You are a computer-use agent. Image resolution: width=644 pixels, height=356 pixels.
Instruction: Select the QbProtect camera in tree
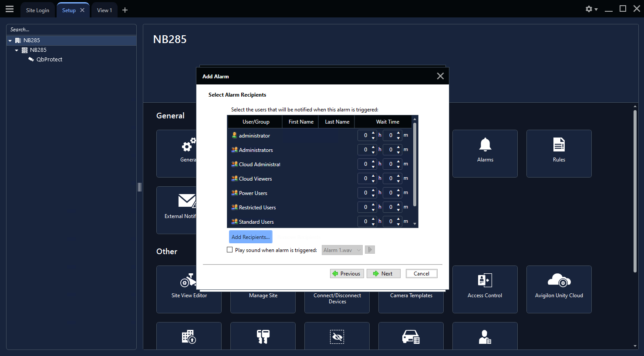[x=49, y=60]
